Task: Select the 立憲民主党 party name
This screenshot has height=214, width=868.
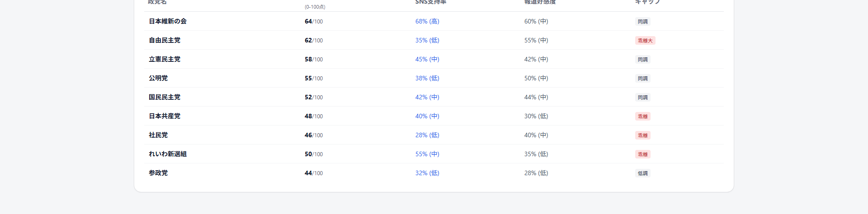Action: coord(165,59)
